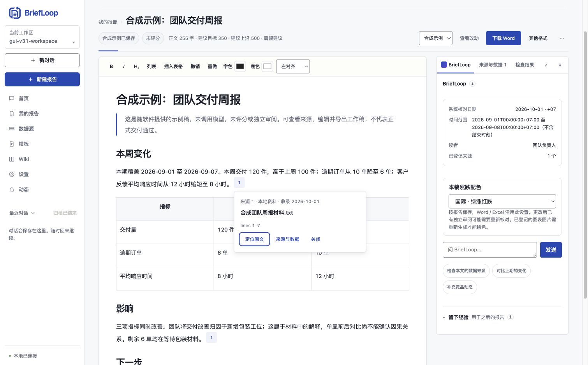
Task: Undo with the 撤销 toolbar button
Action: tap(195, 67)
